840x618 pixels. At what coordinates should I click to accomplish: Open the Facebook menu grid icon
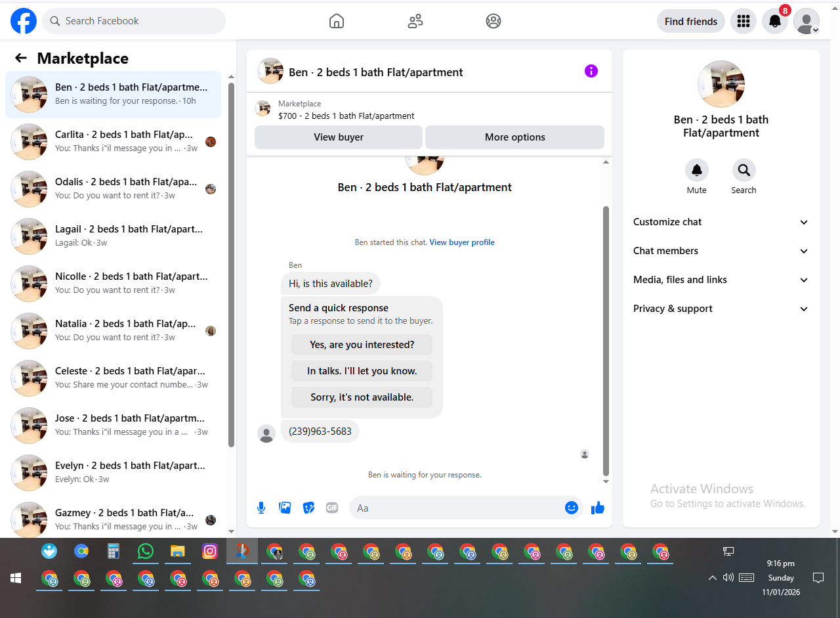click(744, 21)
